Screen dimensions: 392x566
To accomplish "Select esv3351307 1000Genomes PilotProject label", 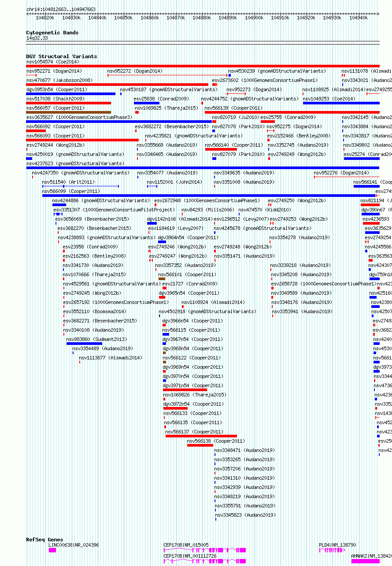I will (115, 210).
